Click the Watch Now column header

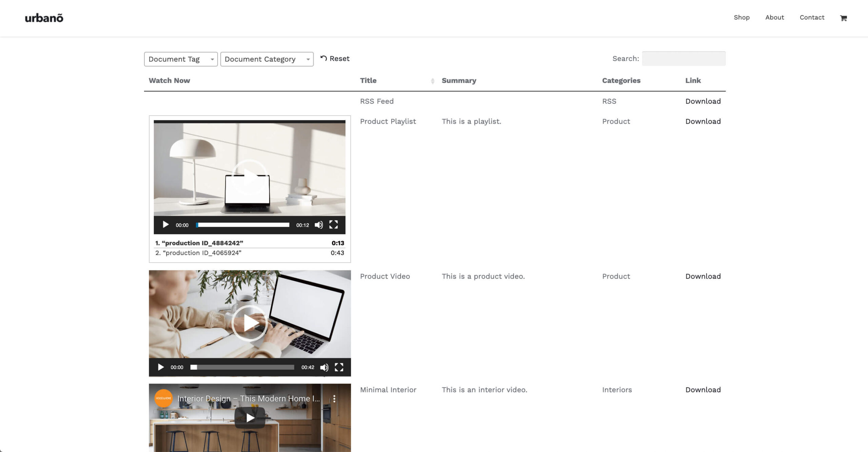(169, 81)
